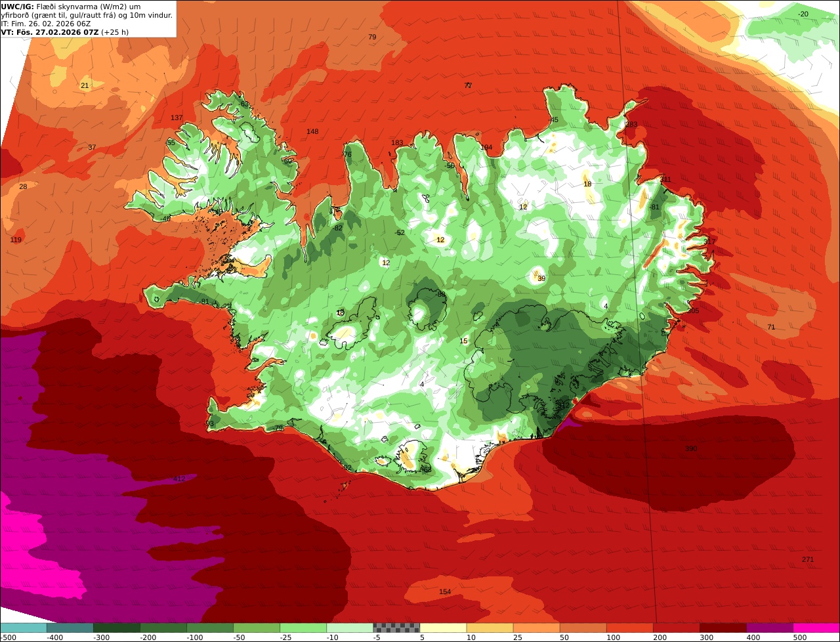Choose the -50 to -25 olive green swatch
840x642 pixels.
tap(257, 628)
